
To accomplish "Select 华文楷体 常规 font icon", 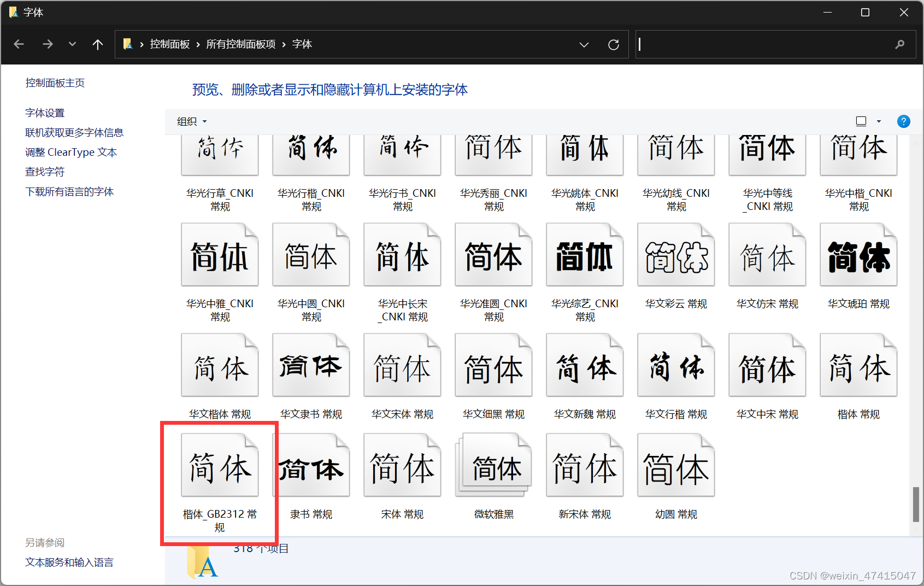I will click(x=220, y=365).
